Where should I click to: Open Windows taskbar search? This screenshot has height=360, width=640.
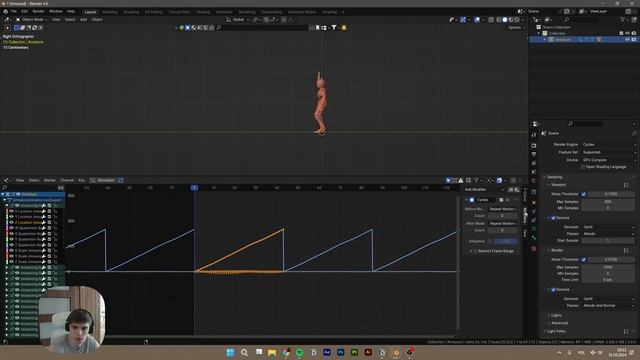pos(244,352)
